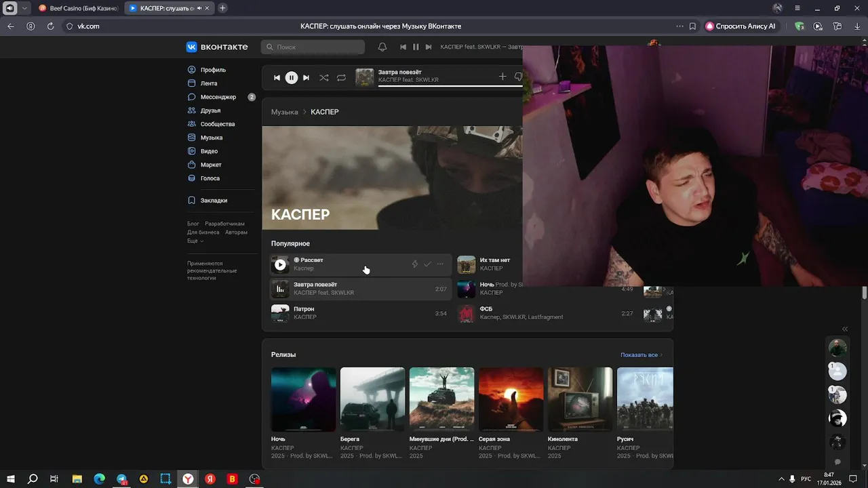Expand the Ещё footer dropdown
The height and width of the screenshot is (488, 868).
coord(195,241)
